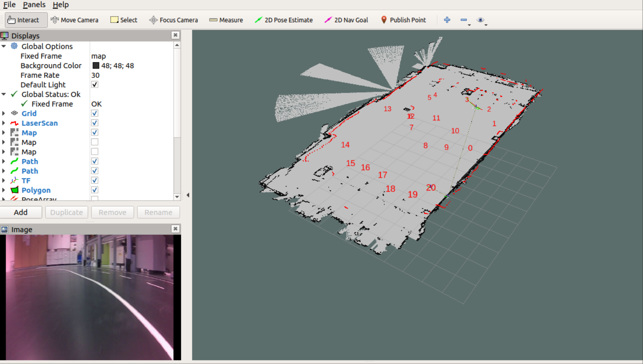Screen dimensions: 643x364
Task: Open the File menu
Action: coord(9,4)
